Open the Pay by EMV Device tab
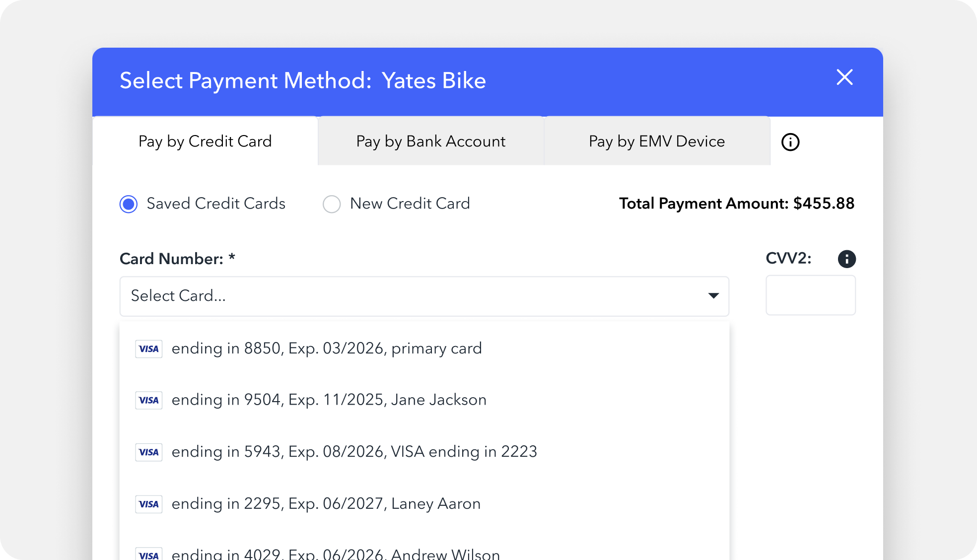 [657, 141]
